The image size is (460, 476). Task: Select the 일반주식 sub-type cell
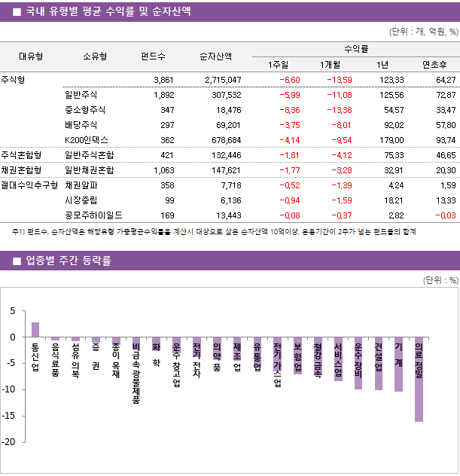point(81,95)
